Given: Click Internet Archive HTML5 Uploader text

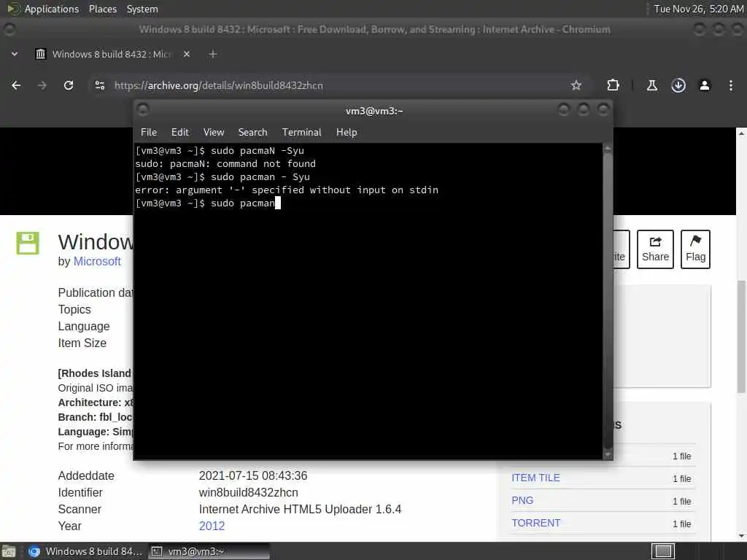Looking at the screenshot, I should [x=300, y=509].
